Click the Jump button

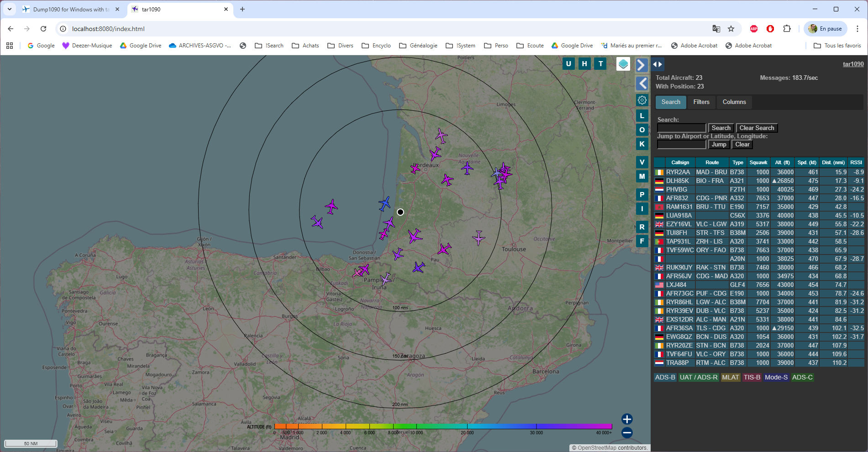(719, 145)
